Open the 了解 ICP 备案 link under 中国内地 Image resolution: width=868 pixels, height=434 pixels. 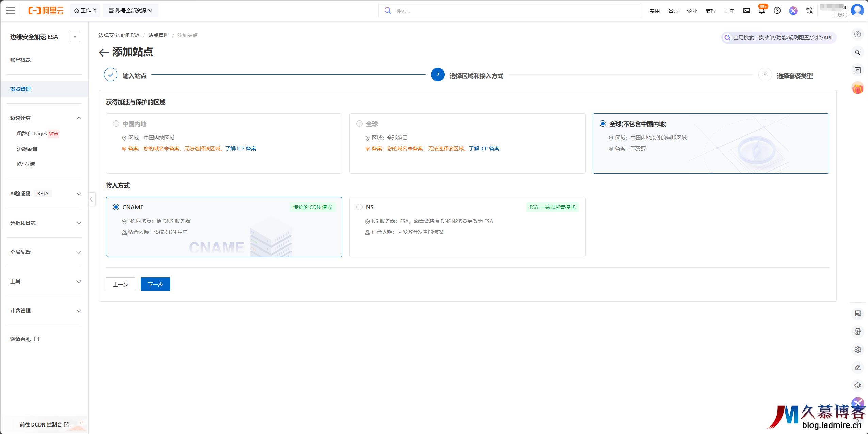[x=241, y=149]
